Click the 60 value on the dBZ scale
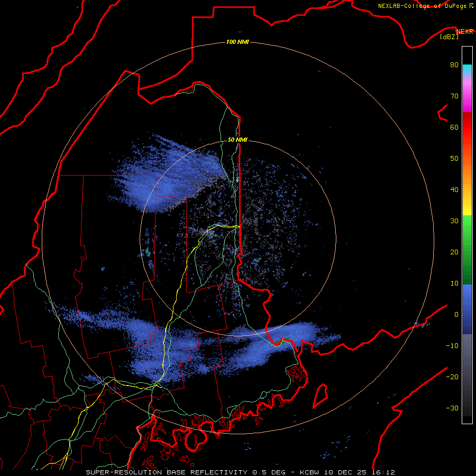This screenshot has width=476, height=476. pyautogui.click(x=454, y=127)
